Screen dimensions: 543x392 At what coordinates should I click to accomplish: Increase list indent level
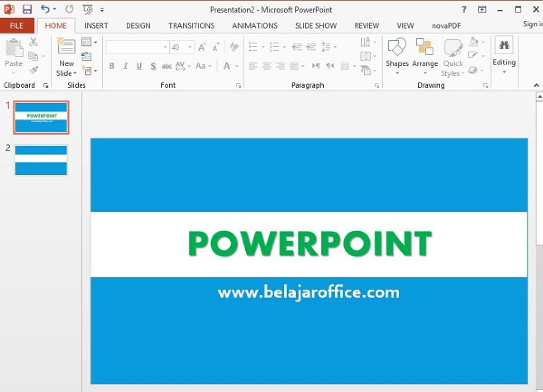pyautogui.click(x=311, y=47)
